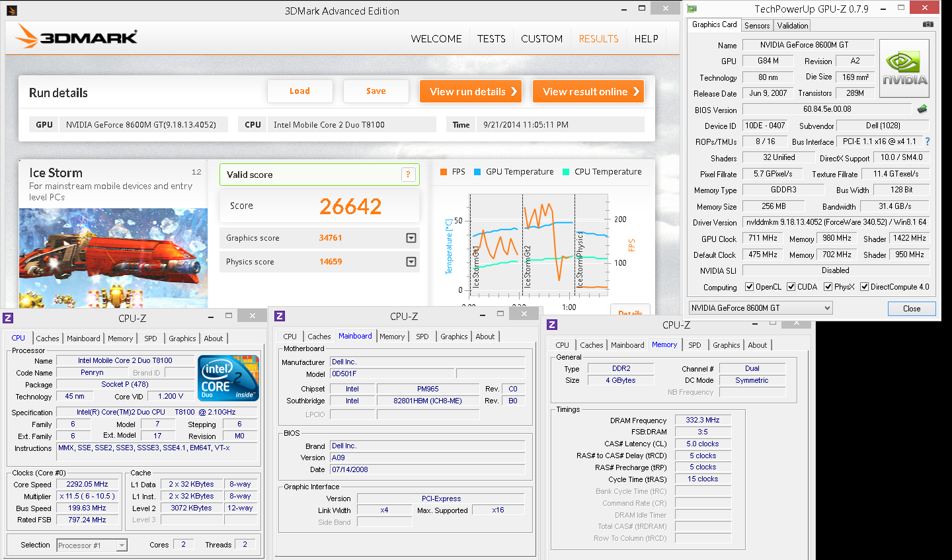Click the Intel Core 2 Duo logo in CPU-Z
The width and height of the screenshot is (952, 560).
coord(228,378)
